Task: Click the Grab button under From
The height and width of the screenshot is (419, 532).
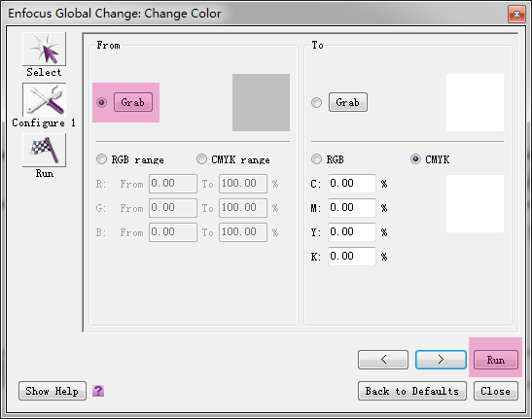Action: pos(133,102)
